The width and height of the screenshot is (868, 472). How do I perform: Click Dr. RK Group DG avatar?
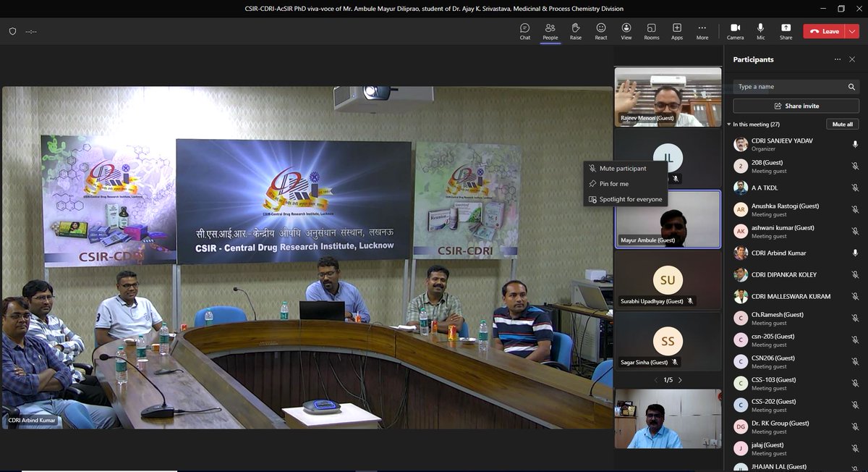tap(741, 427)
